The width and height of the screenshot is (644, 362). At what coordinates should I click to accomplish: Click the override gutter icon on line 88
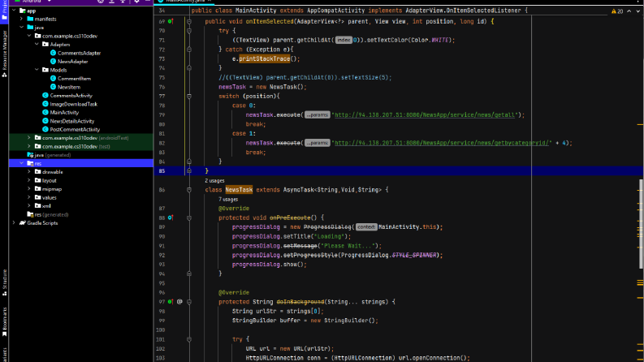pos(170,218)
